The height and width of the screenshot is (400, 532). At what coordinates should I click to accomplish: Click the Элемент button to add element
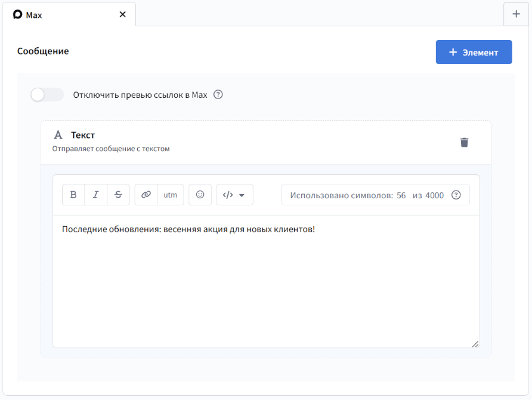coord(474,52)
